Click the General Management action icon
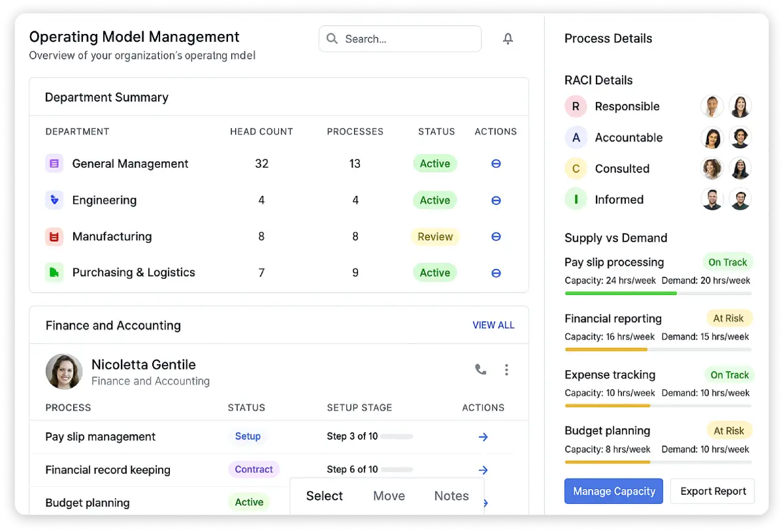This screenshot has height=532, width=784. coord(496,164)
